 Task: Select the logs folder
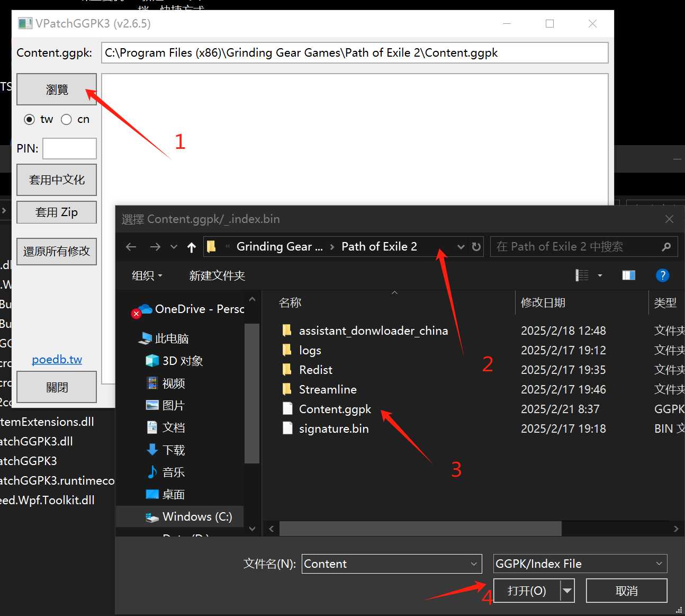[310, 351]
